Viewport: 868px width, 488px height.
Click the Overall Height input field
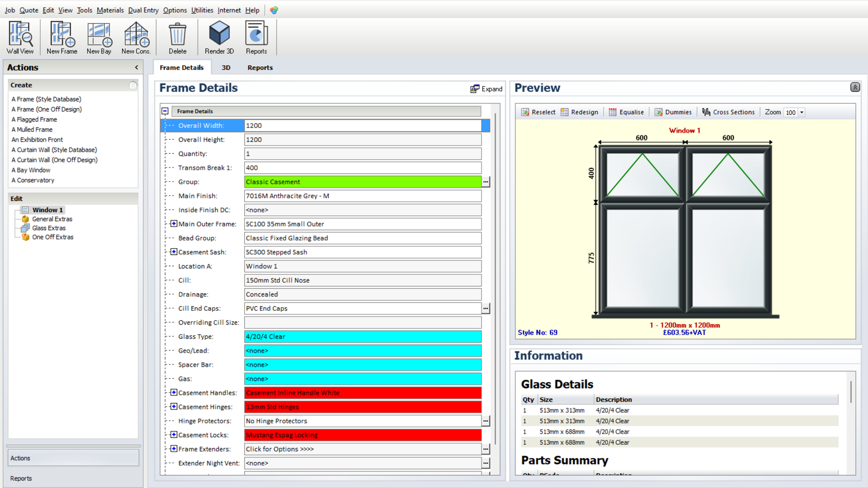tap(363, 140)
